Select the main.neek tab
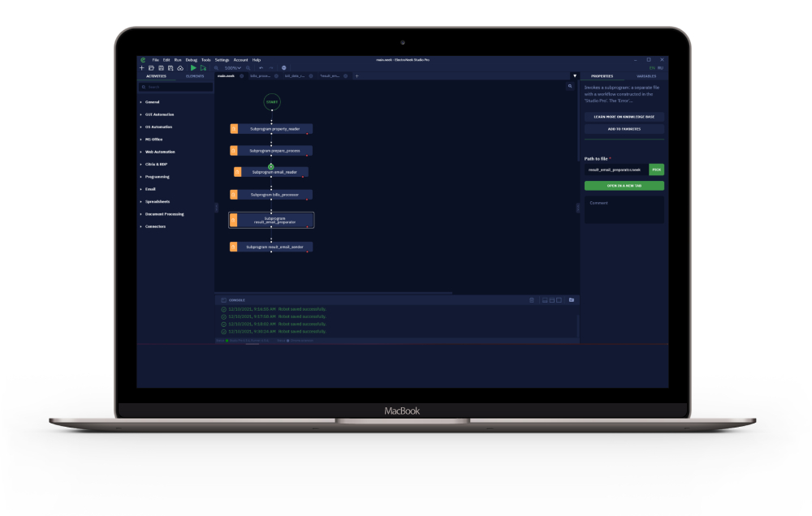Image resolution: width=812 pixels, height=516 pixels. [226, 76]
